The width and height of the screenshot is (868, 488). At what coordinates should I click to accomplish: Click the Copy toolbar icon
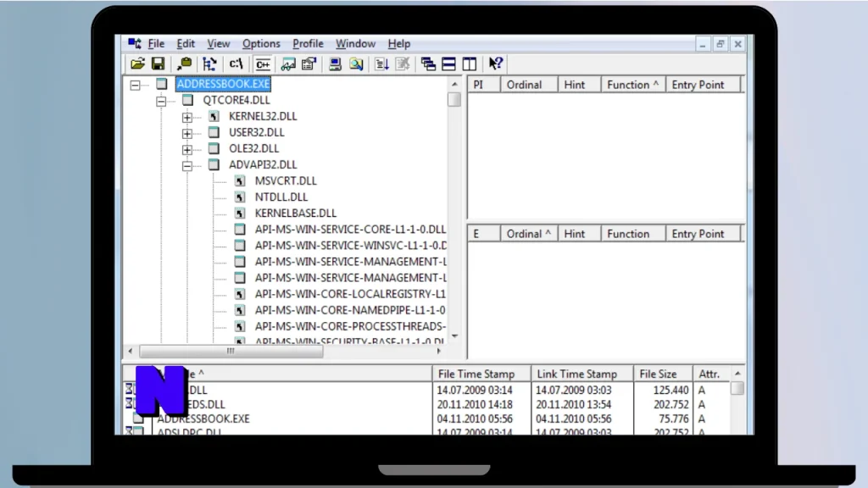click(x=184, y=64)
